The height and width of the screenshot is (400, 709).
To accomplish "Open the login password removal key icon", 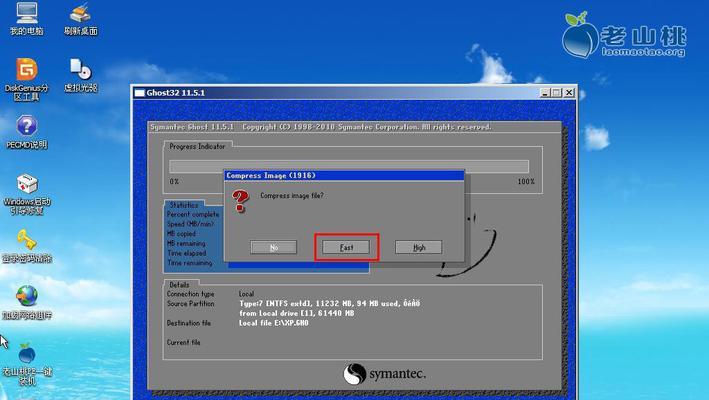I will pyautogui.click(x=27, y=246).
